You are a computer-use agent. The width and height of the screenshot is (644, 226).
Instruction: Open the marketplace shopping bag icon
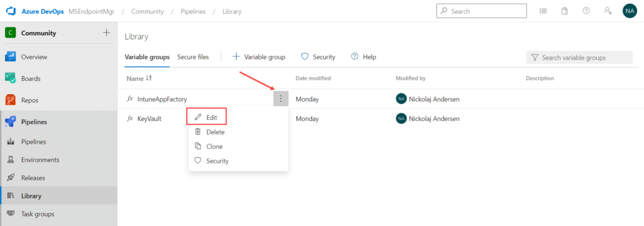click(565, 11)
